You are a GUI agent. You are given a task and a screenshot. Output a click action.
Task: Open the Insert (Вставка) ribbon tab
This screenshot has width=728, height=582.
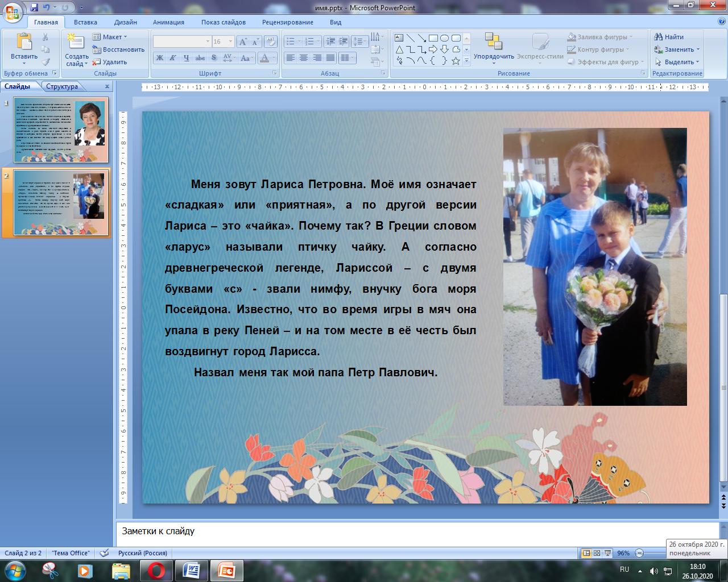[x=85, y=22]
